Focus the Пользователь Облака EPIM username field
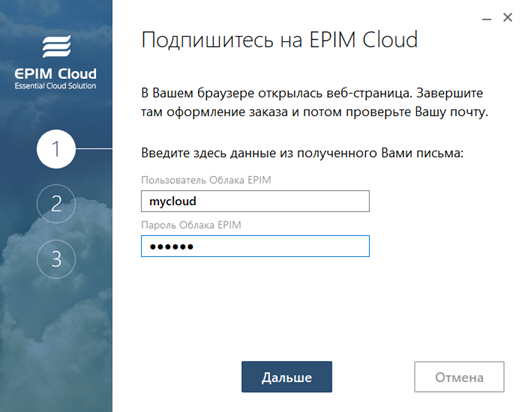The width and height of the screenshot is (525, 412). pyautogui.click(x=255, y=201)
